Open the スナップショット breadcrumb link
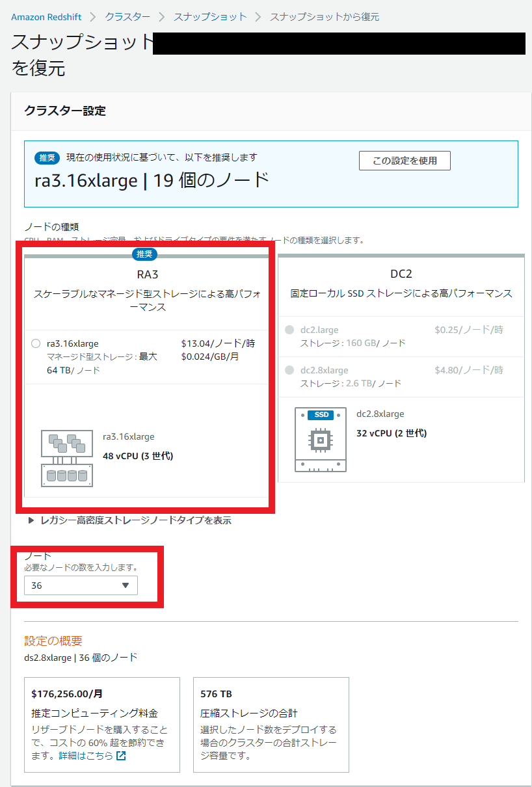 210,16
